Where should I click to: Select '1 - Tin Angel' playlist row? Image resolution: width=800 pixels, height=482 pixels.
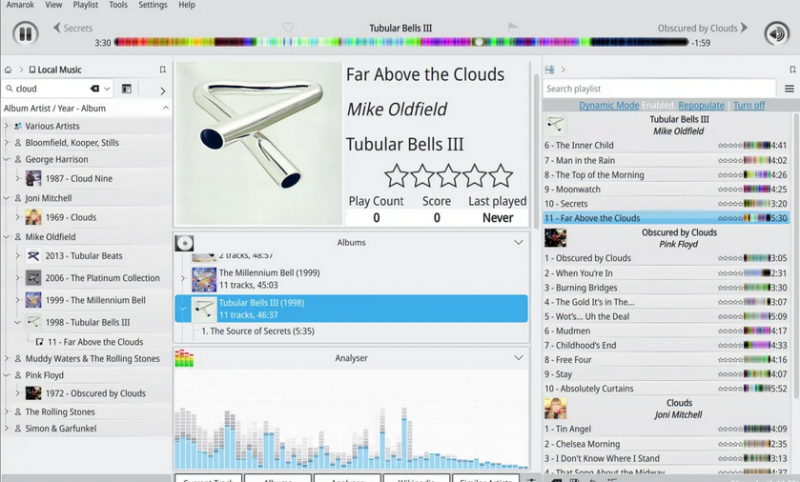[666, 429]
